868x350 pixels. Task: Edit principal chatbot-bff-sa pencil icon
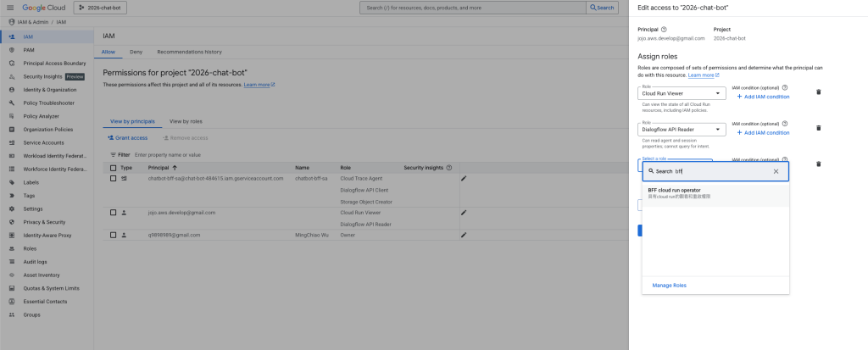tap(464, 178)
